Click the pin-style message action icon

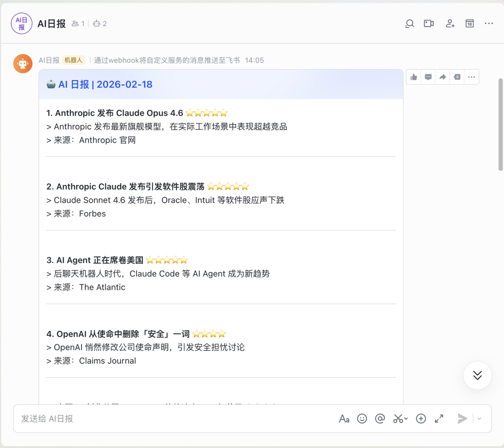[457, 77]
